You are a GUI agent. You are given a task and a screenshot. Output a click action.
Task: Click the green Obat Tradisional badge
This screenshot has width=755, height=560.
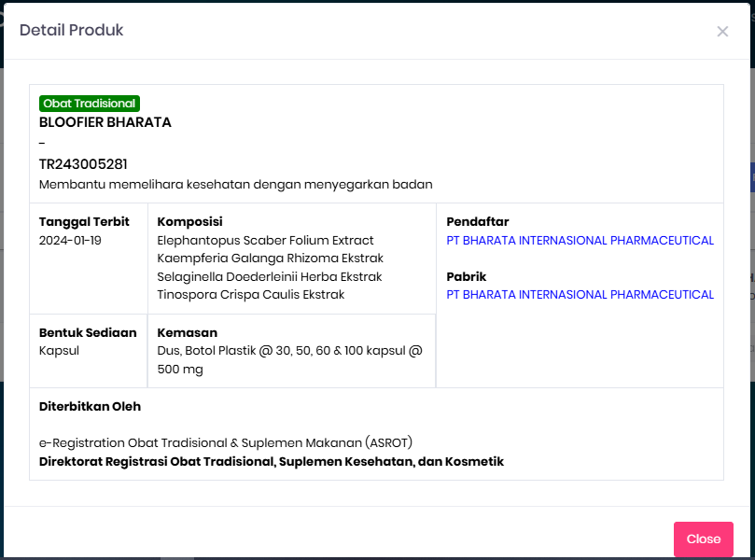point(90,104)
